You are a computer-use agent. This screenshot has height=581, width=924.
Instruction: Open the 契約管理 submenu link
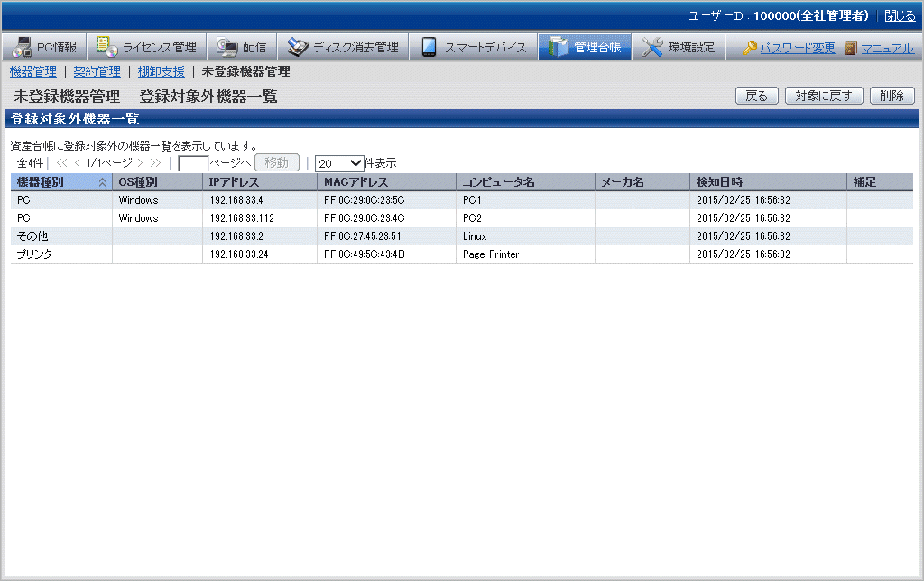97,71
